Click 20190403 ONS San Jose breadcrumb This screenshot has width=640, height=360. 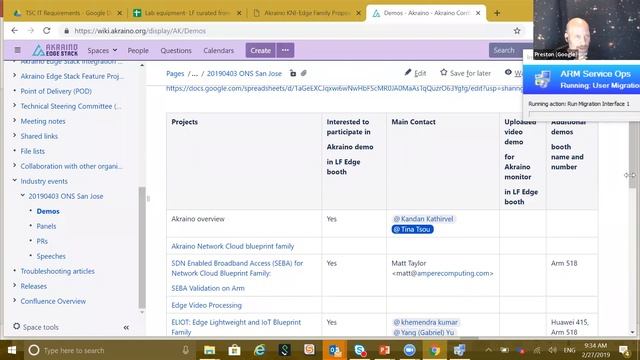tap(244, 73)
